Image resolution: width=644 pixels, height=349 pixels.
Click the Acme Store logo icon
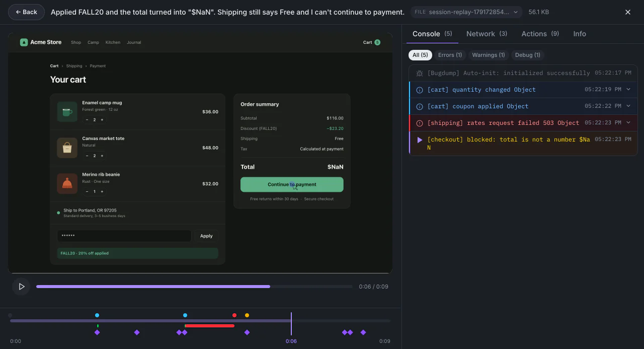point(24,42)
